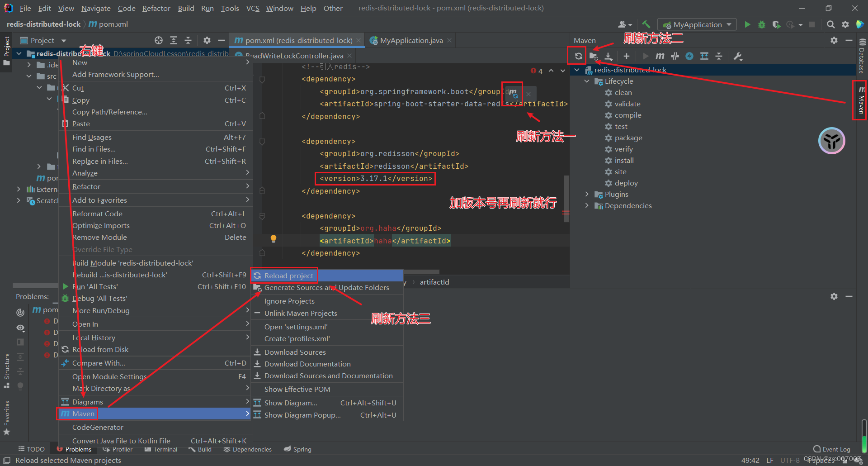Image resolution: width=868 pixels, height=466 pixels.
Task: Click line separator LF in status bar
Action: click(770, 460)
